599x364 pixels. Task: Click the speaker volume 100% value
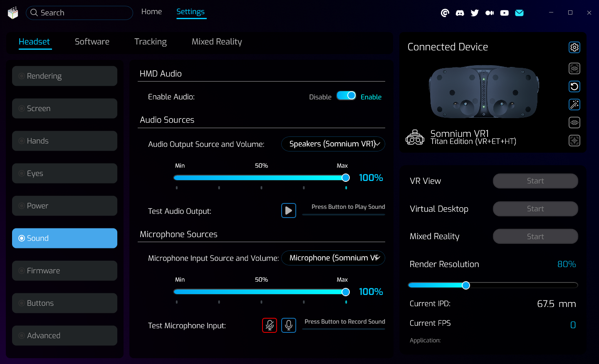click(x=371, y=178)
